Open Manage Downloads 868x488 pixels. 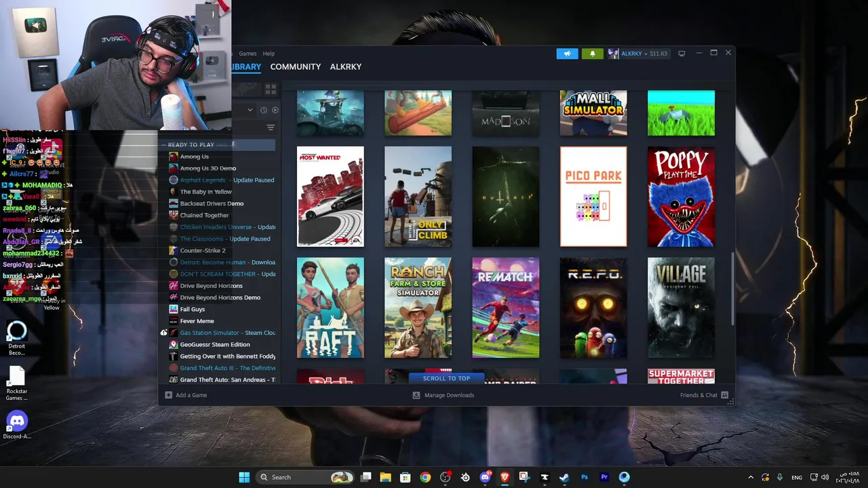(x=443, y=395)
